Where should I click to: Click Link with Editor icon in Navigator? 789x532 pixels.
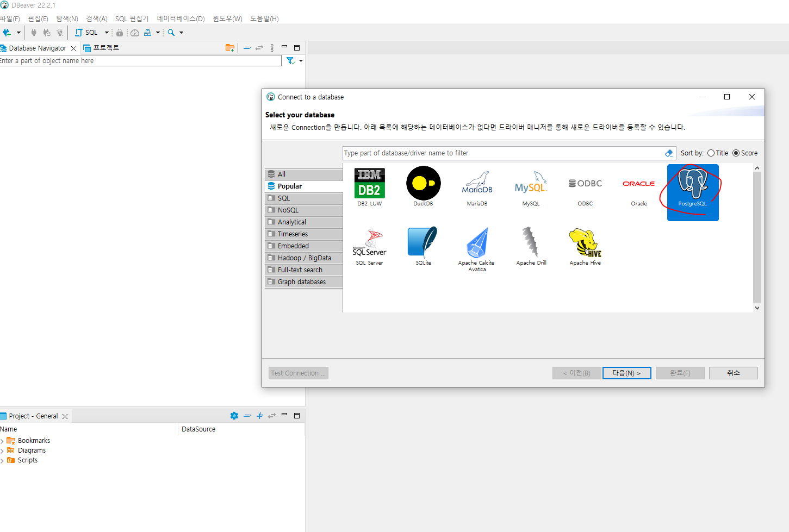tap(259, 48)
